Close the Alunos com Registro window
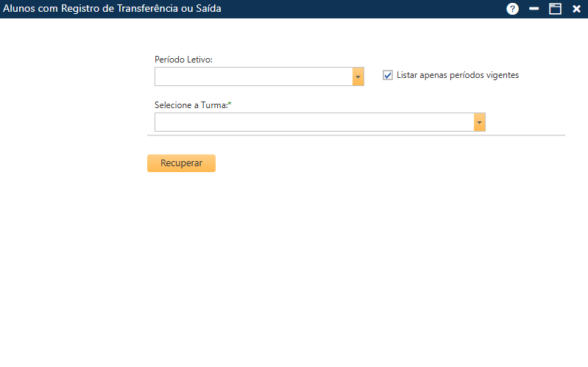 (577, 9)
